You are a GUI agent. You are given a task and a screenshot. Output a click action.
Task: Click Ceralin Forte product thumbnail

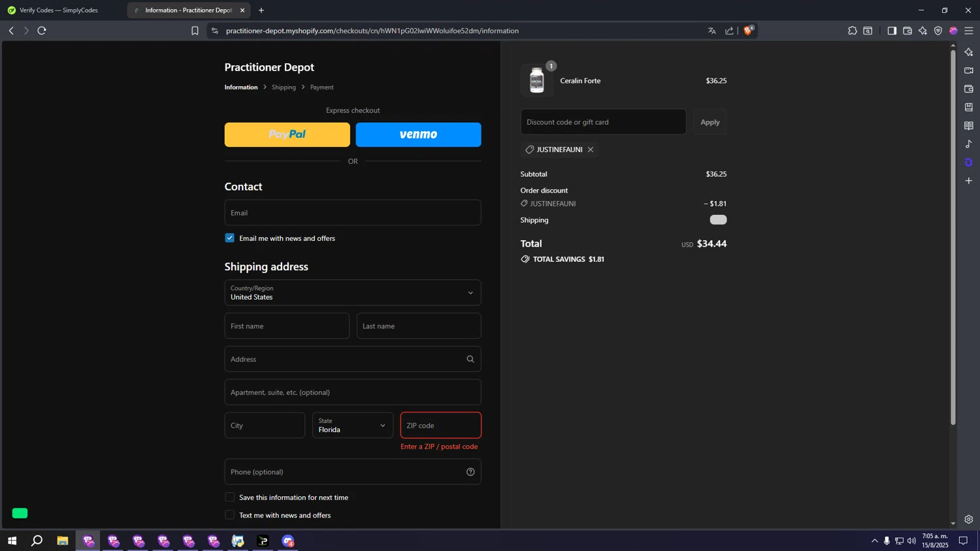(x=537, y=81)
